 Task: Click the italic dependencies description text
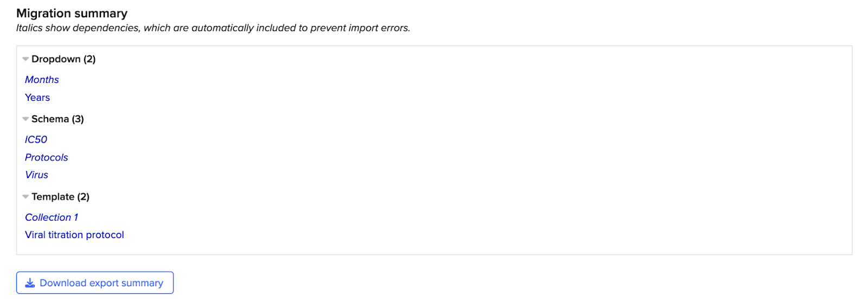(x=213, y=28)
